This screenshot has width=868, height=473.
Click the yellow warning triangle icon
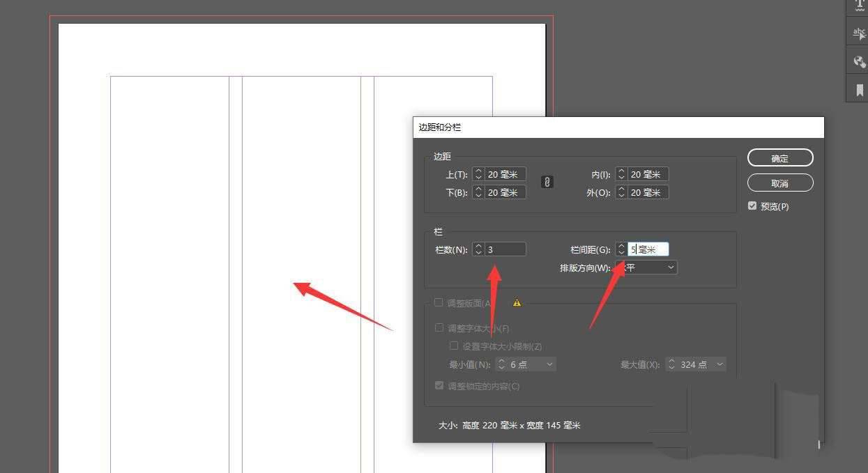tap(517, 303)
